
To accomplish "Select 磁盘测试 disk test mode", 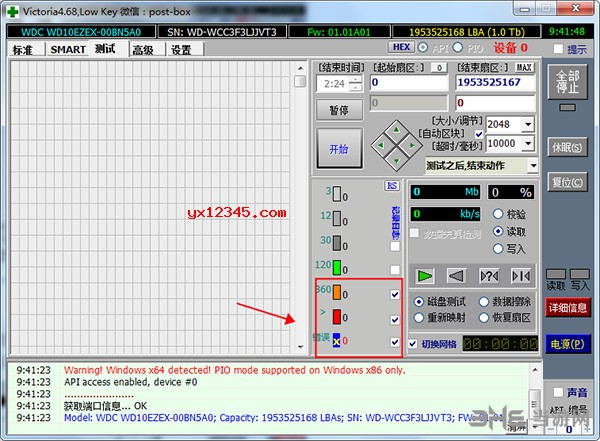I will [x=419, y=302].
